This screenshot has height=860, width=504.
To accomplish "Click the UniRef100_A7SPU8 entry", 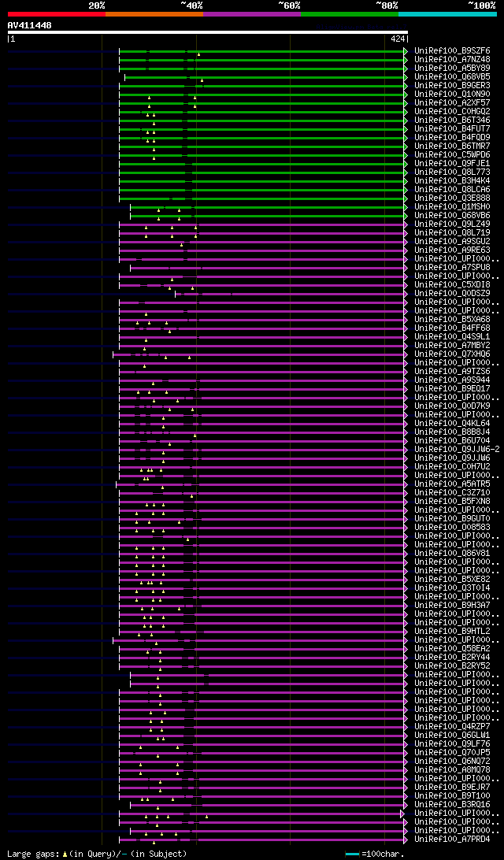I will (453, 267).
